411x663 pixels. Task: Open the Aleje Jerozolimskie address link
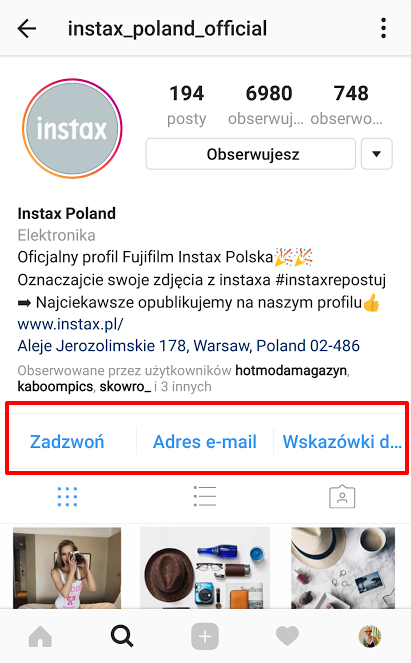(189, 346)
